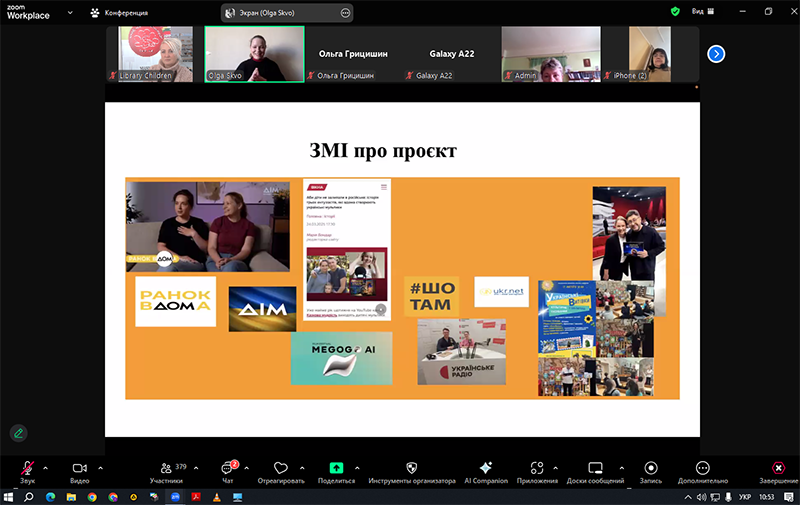Image resolution: width=800 pixels, height=505 pixels.
Task: Open File Explorer from the taskbar
Action: pyautogui.click(x=71, y=497)
